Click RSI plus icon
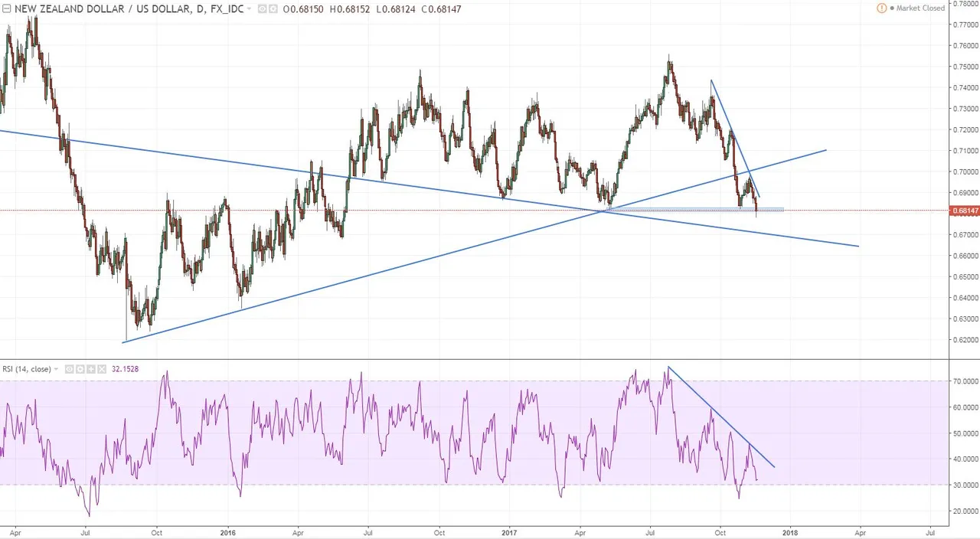 point(91,369)
